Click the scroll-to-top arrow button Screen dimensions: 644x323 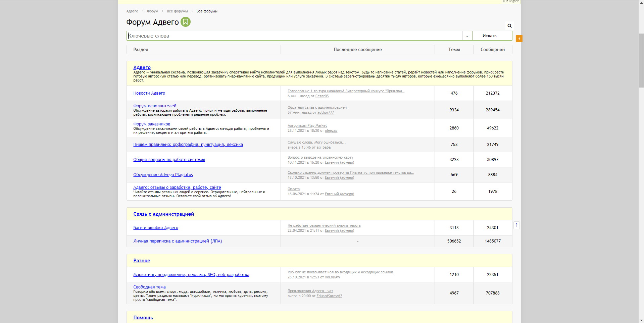pos(516,225)
